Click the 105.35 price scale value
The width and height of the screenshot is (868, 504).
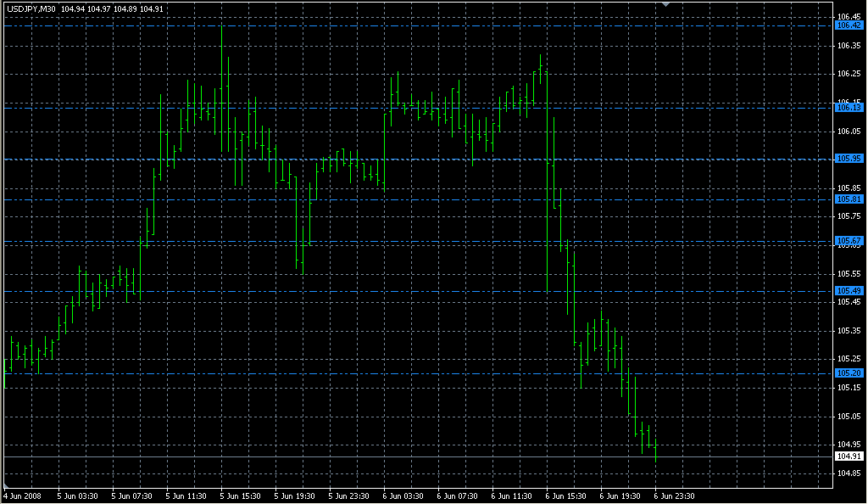coord(849,330)
